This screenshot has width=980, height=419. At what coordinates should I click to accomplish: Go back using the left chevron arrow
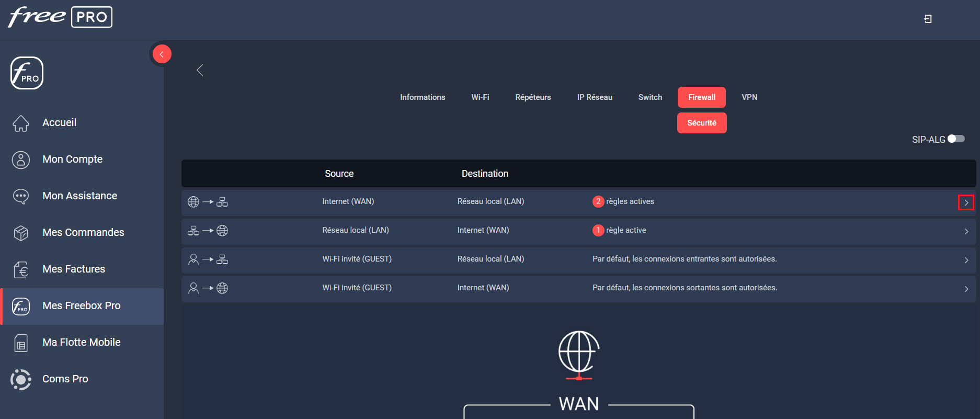200,70
